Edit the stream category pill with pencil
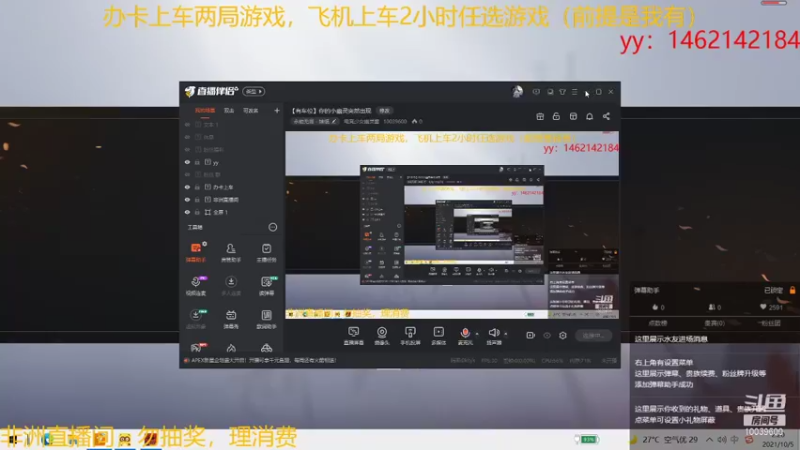The width and height of the screenshot is (800, 450). tap(315, 121)
